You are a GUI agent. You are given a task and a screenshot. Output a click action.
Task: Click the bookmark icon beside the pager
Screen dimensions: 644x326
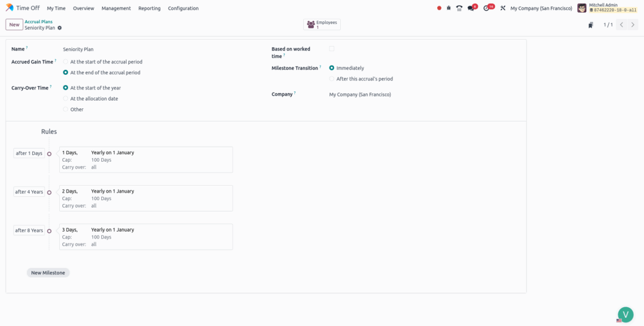pos(591,25)
